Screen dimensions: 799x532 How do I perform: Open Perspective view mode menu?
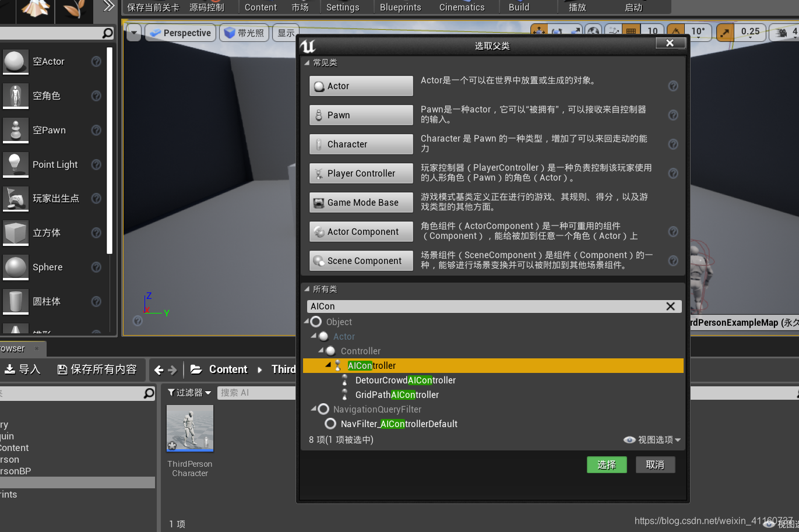tap(180, 33)
